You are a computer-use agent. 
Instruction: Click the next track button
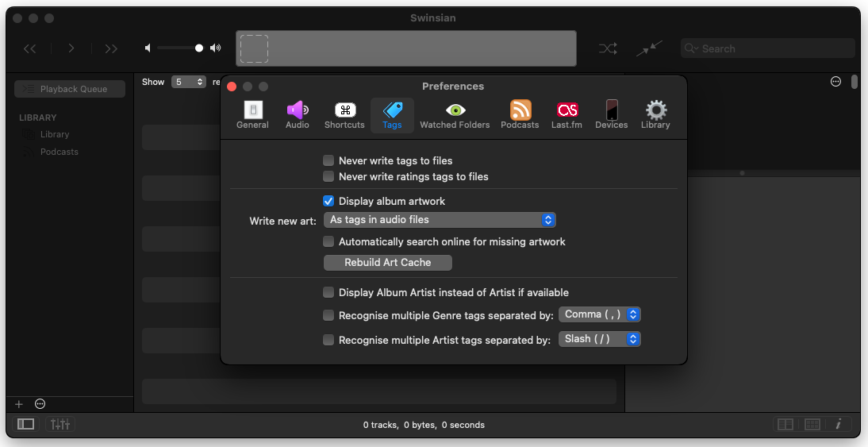coord(111,48)
